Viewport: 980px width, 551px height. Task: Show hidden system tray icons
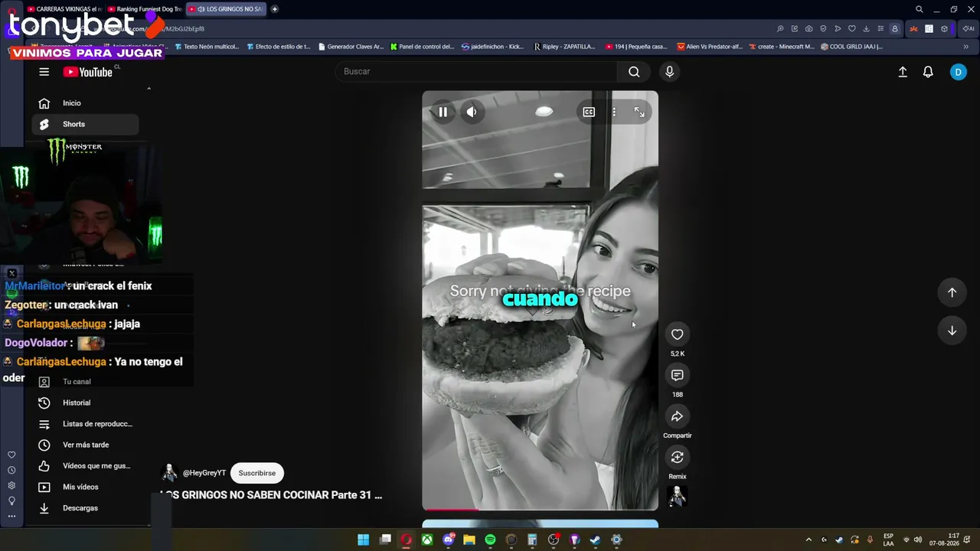click(808, 540)
